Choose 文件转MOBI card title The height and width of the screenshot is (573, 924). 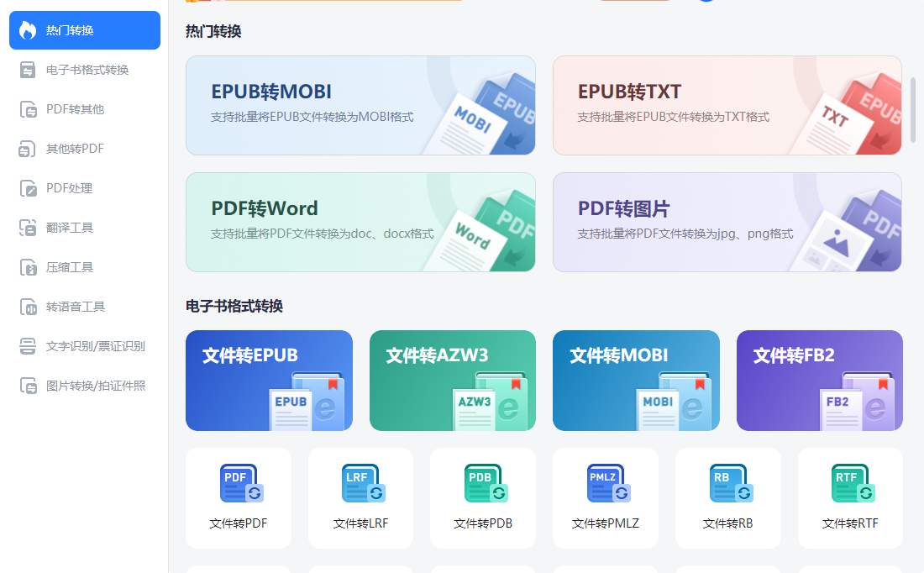[619, 355]
